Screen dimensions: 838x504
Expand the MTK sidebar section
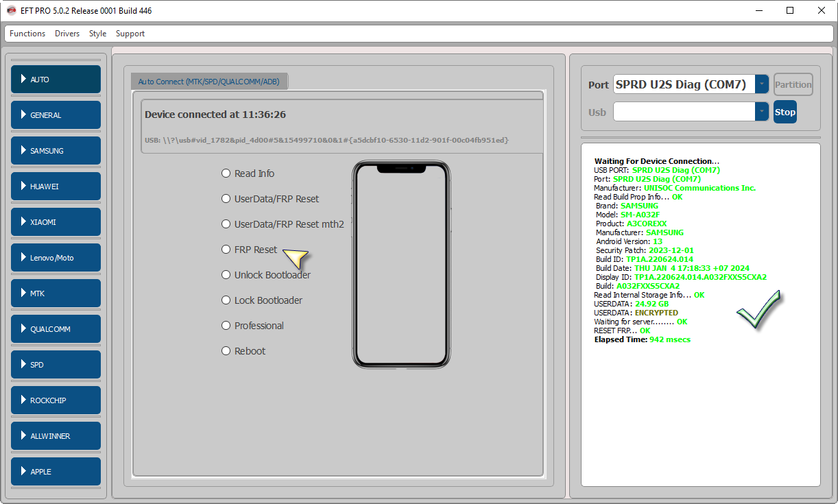coord(56,293)
